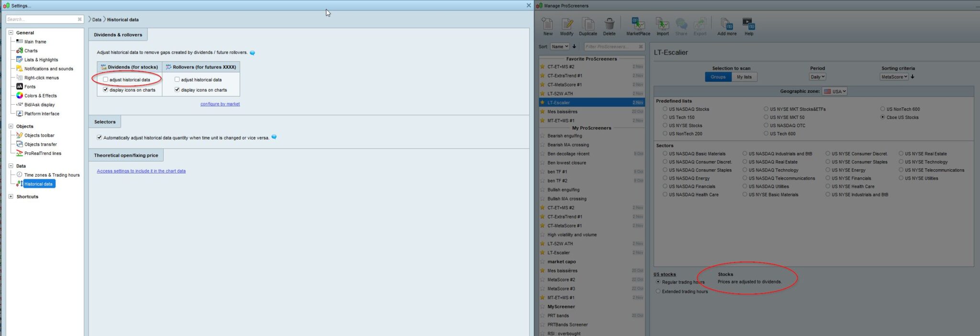The width and height of the screenshot is (980, 336).
Task: Select Regular trading hours option
Action: click(x=658, y=282)
